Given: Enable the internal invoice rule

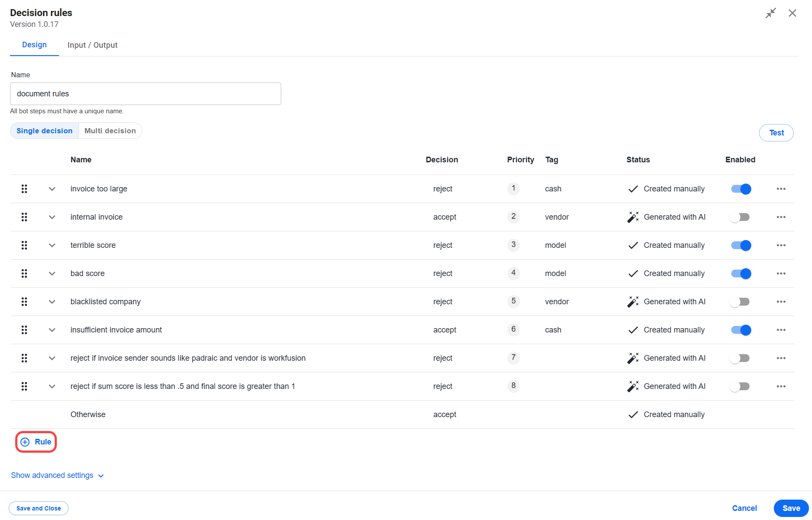Looking at the screenshot, I should (740, 217).
